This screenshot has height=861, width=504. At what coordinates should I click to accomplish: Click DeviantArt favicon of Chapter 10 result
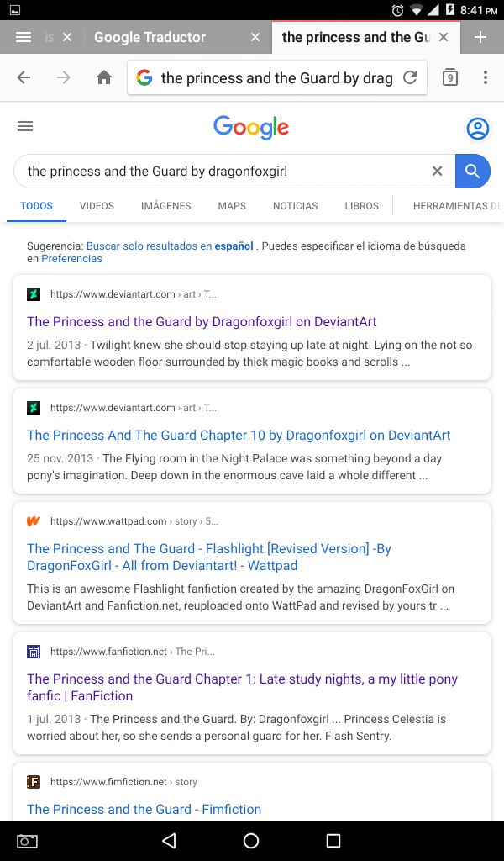34,408
